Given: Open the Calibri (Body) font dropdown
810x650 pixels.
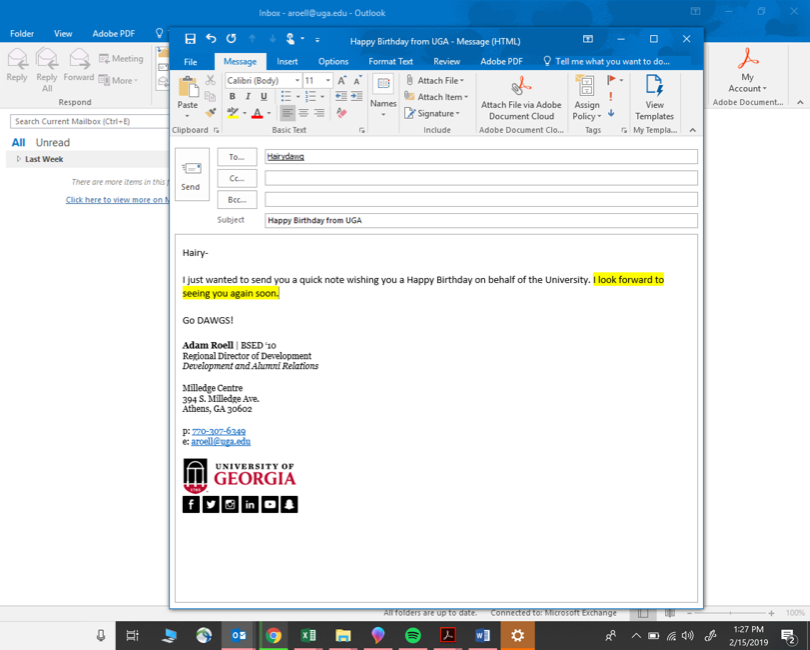Looking at the screenshot, I should 297,81.
